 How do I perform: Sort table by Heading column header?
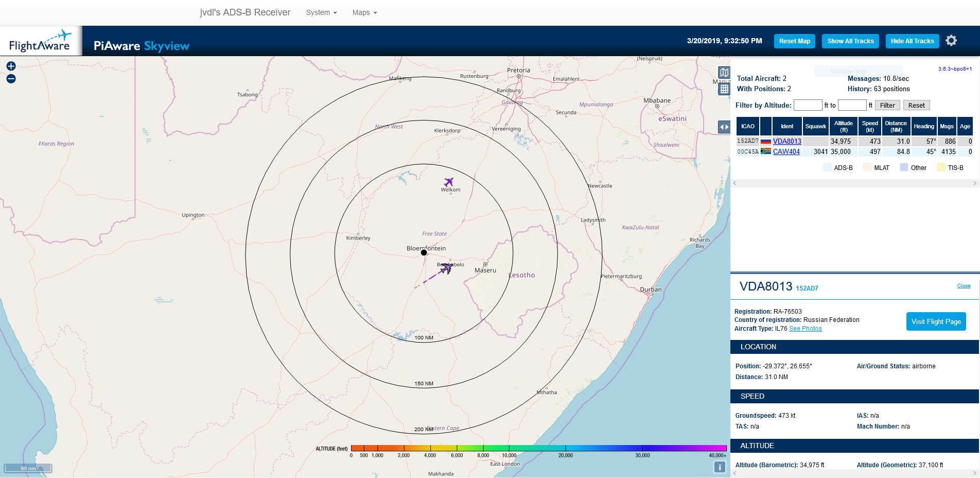coord(924,126)
